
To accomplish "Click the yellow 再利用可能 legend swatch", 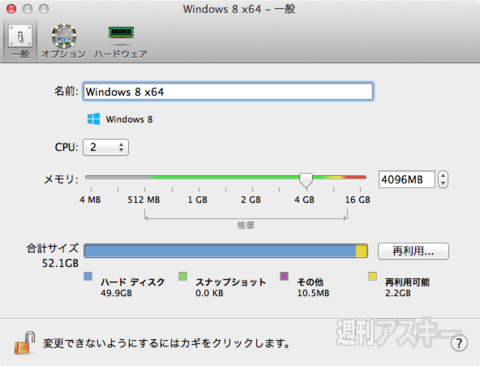I will point(372,276).
